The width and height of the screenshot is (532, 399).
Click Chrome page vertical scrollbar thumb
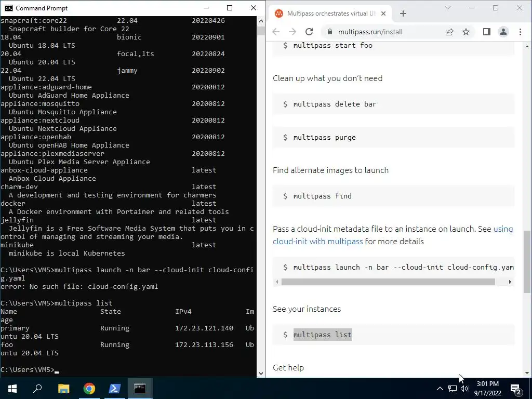click(x=527, y=261)
